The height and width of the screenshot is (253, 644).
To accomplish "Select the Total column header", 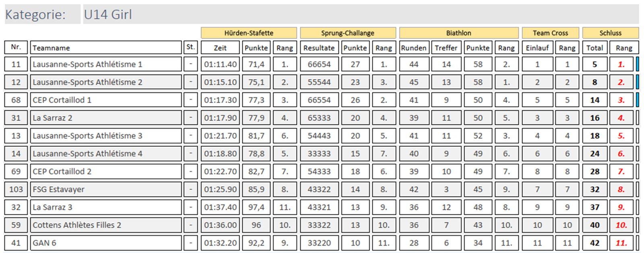I will point(594,47).
